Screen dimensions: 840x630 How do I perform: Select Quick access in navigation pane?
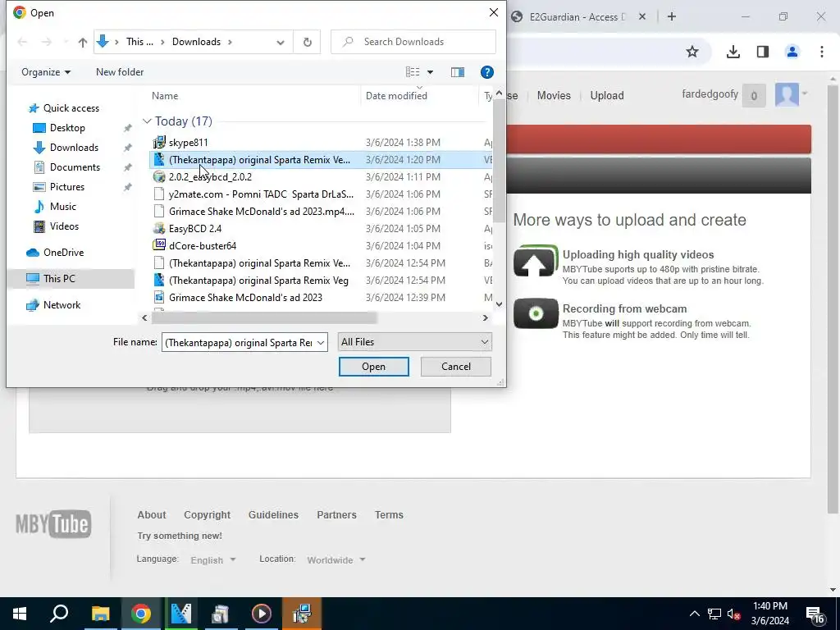pos(71,108)
